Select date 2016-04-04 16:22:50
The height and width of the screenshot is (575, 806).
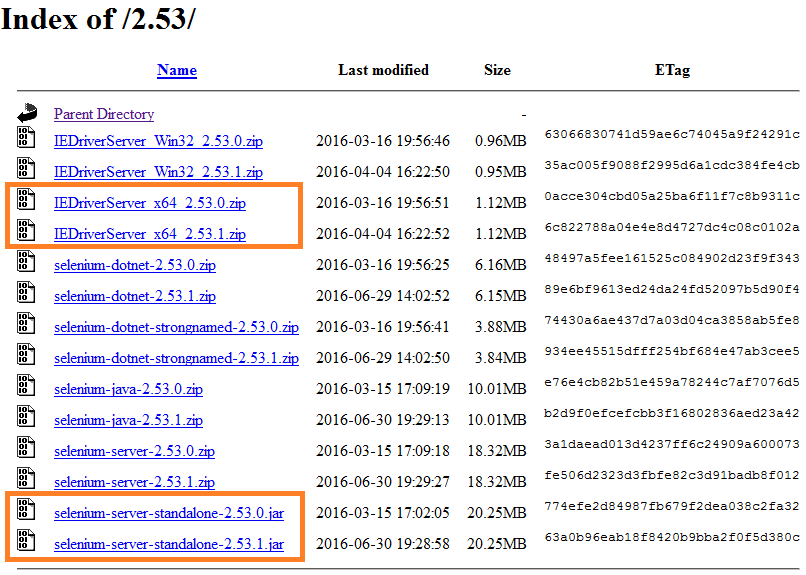click(383, 172)
